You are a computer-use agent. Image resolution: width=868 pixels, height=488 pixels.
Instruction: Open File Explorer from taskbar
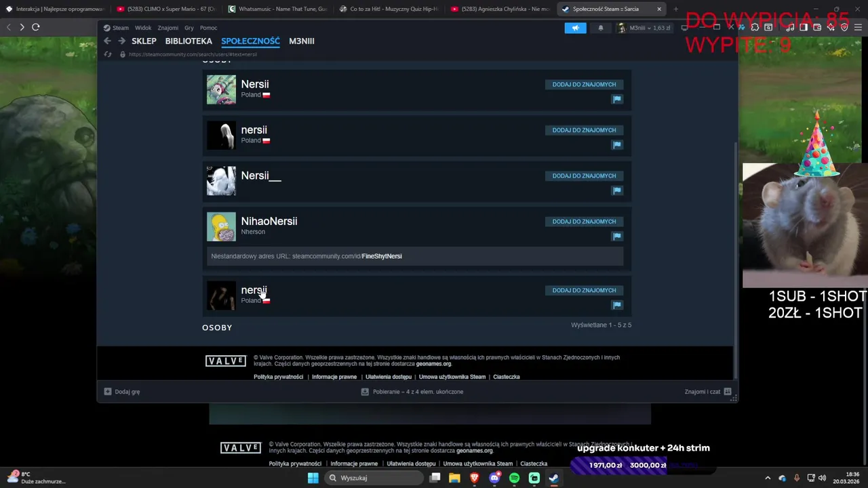(454, 478)
